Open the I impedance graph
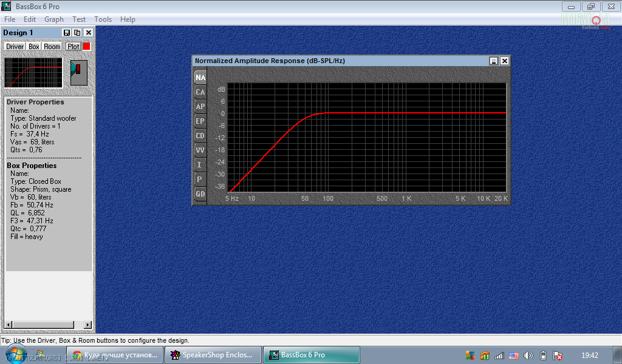Screen dimensions: 622x364 tap(200, 165)
